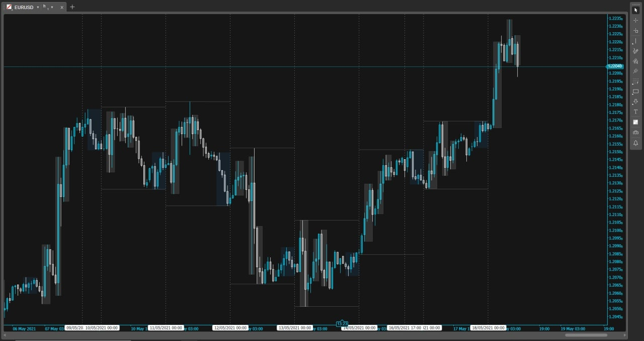Add a new chart tab
Viewport: 644px width, 341px height.
point(72,7)
